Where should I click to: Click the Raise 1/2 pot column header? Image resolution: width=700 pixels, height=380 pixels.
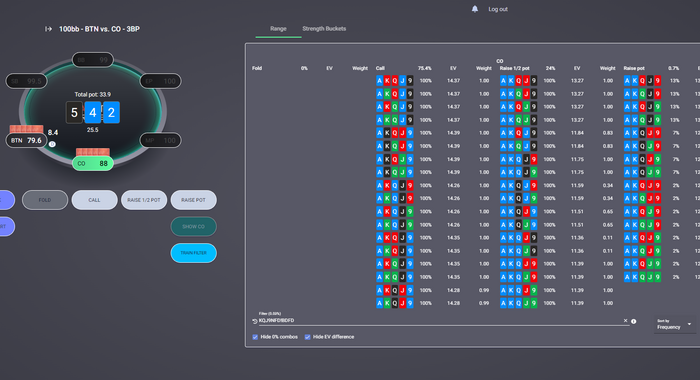[x=514, y=68]
